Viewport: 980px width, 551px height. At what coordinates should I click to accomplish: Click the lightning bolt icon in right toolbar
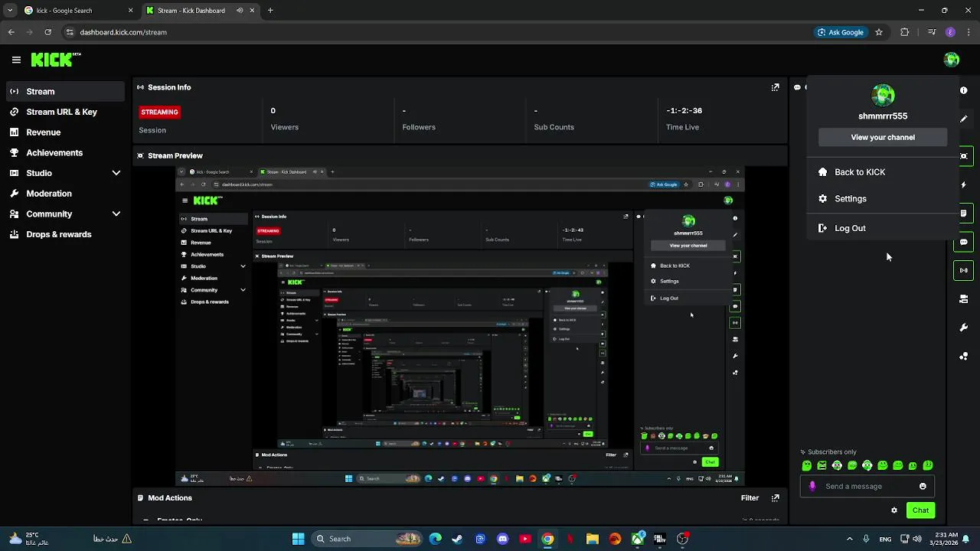point(963,184)
